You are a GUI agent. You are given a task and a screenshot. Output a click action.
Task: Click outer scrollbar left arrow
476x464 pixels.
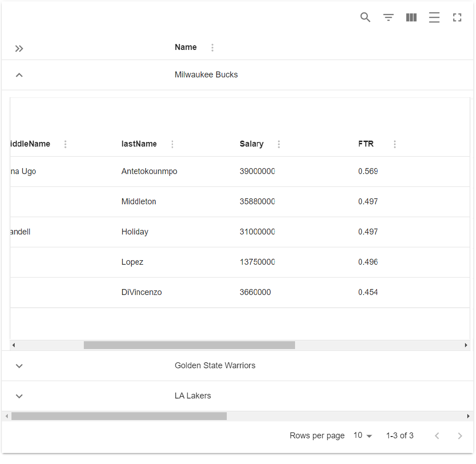click(7, 416)
